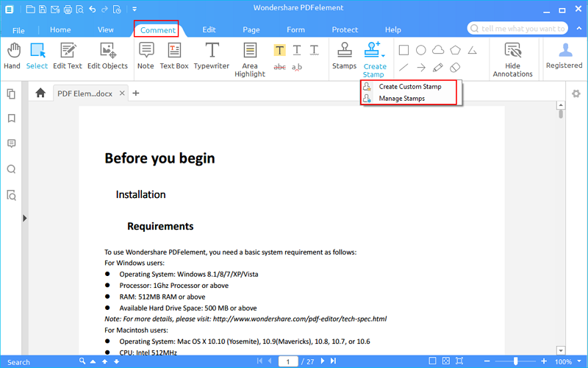
Task: Save the document from quick toolbar
Action: pos(43,10)
